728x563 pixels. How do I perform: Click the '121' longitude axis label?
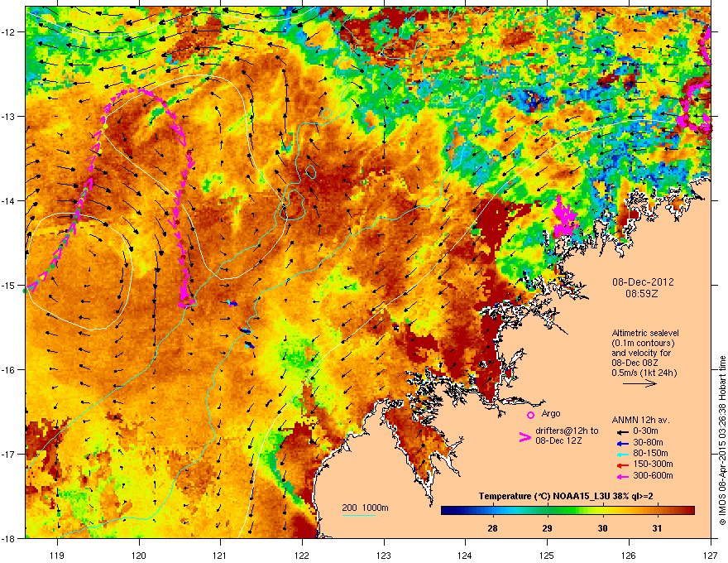[220, 555]
